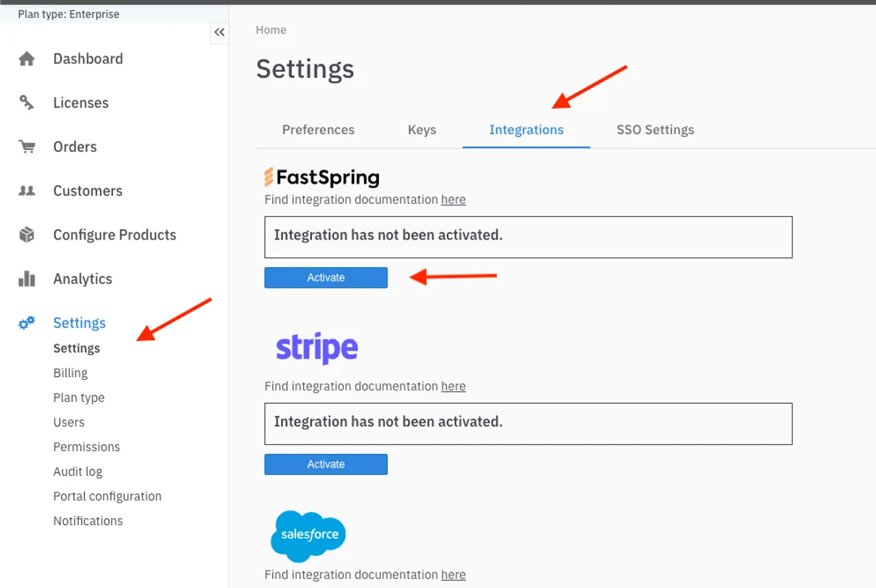Viewport: 876px width, 588px height.
Task: Click the Settings gears icon
Action: coord(26,322)
